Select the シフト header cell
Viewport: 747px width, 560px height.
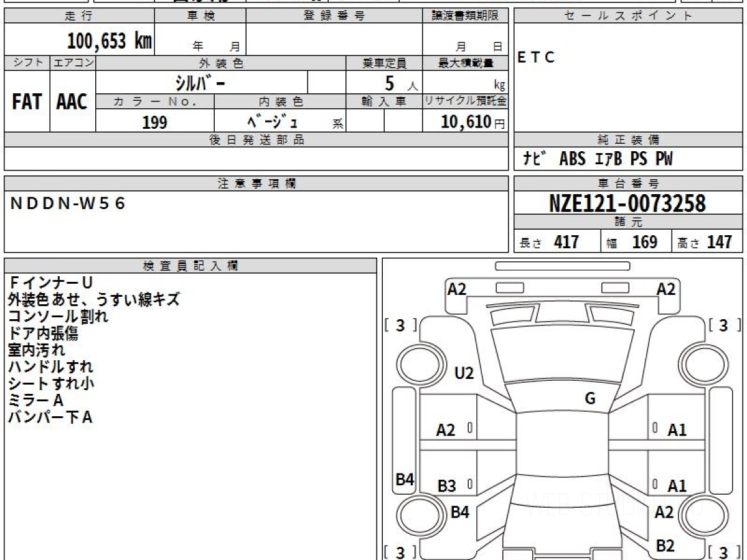pyautogui.click(x=27, y=63)
